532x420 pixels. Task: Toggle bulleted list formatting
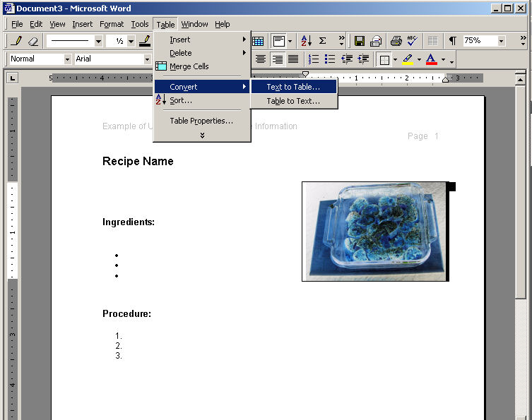tap(330, 59)
